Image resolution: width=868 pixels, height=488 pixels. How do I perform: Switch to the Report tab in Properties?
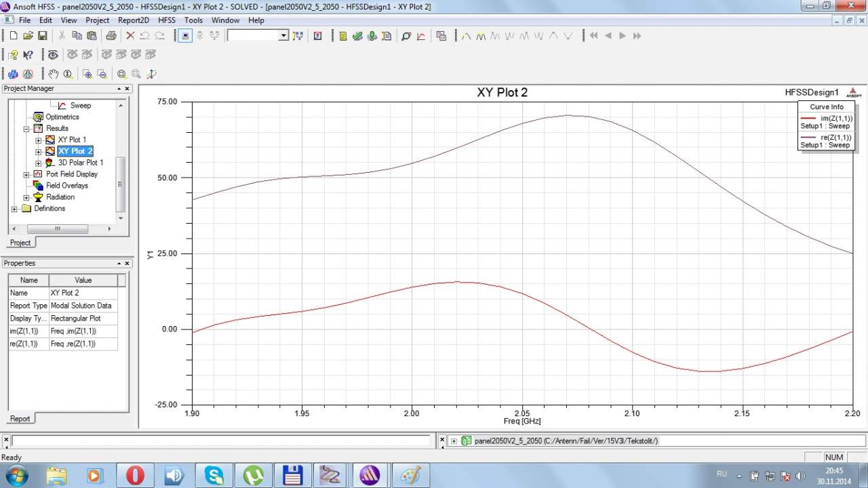pos(20,418)
